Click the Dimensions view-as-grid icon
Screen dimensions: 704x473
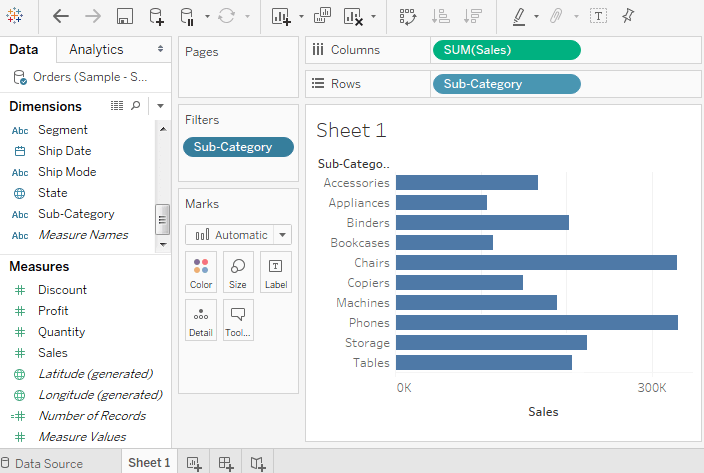pos(117,105)
